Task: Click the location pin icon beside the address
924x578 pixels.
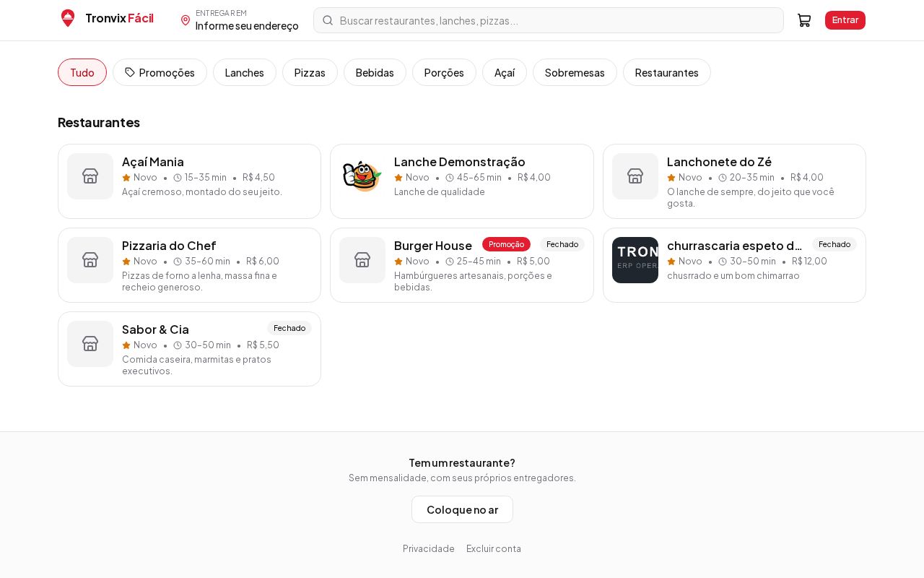Action: pos(186,20)
